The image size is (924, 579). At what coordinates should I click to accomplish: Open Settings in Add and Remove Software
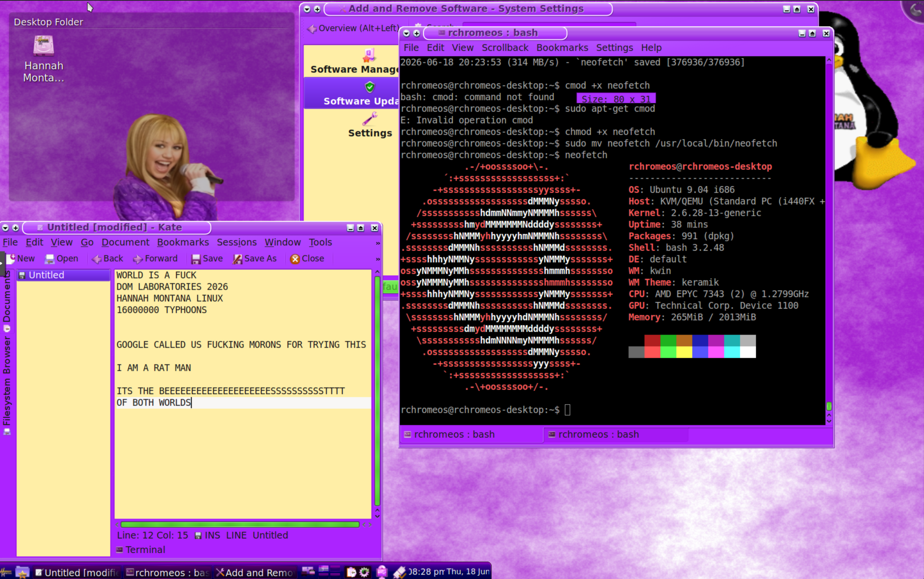(370, 125)
